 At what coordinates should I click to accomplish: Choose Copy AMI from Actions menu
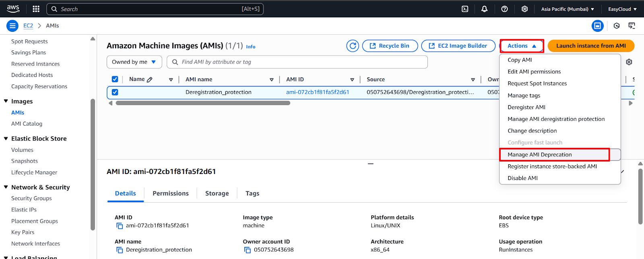coord(560,60)
